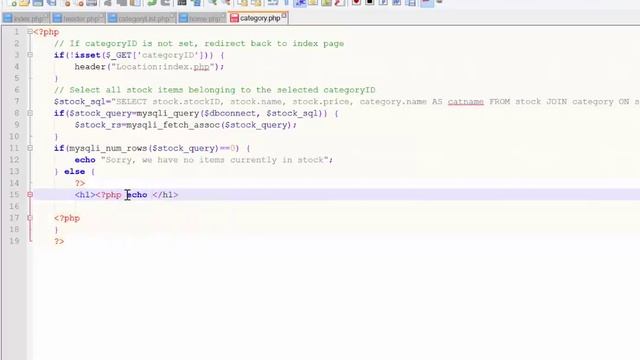Click mysqli_num_rows on line 11

click(x=108, y=148)
